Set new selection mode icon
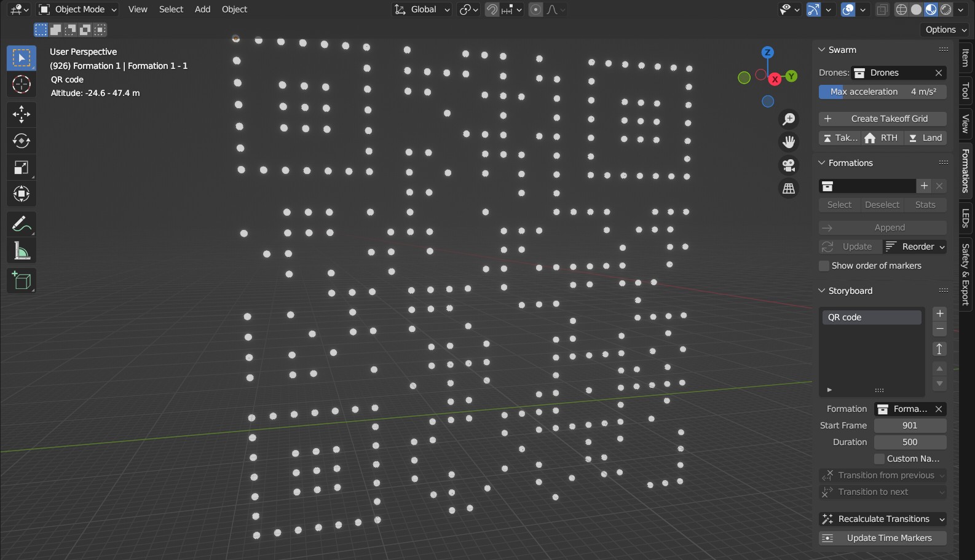Viewport: 975px width, 560px height. click(x=41, y=30)
